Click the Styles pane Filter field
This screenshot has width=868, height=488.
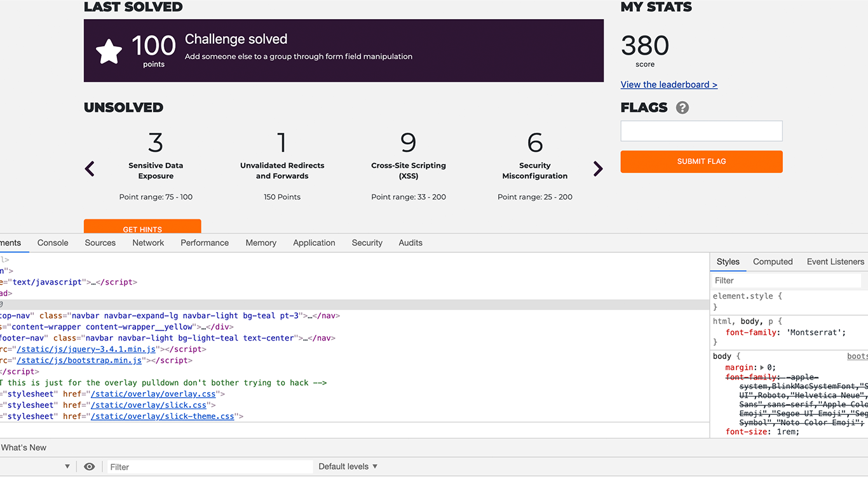pos(787,280)
